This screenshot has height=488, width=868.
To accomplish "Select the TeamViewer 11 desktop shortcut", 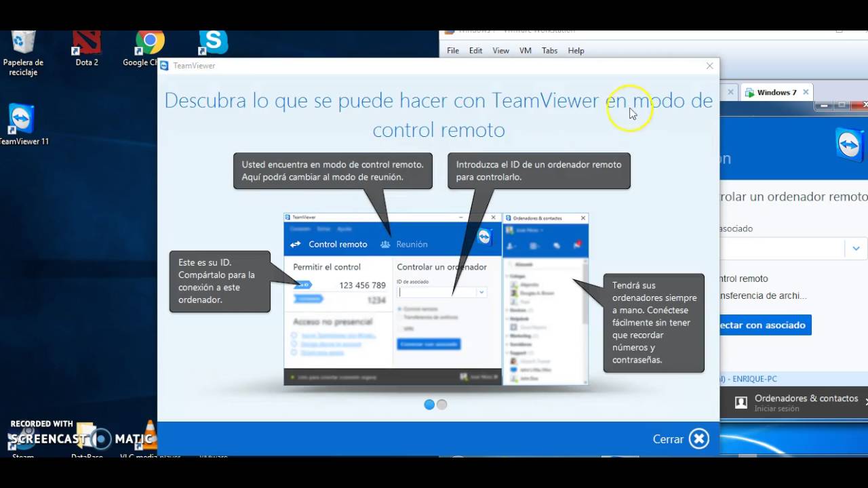I will point(22,125).
